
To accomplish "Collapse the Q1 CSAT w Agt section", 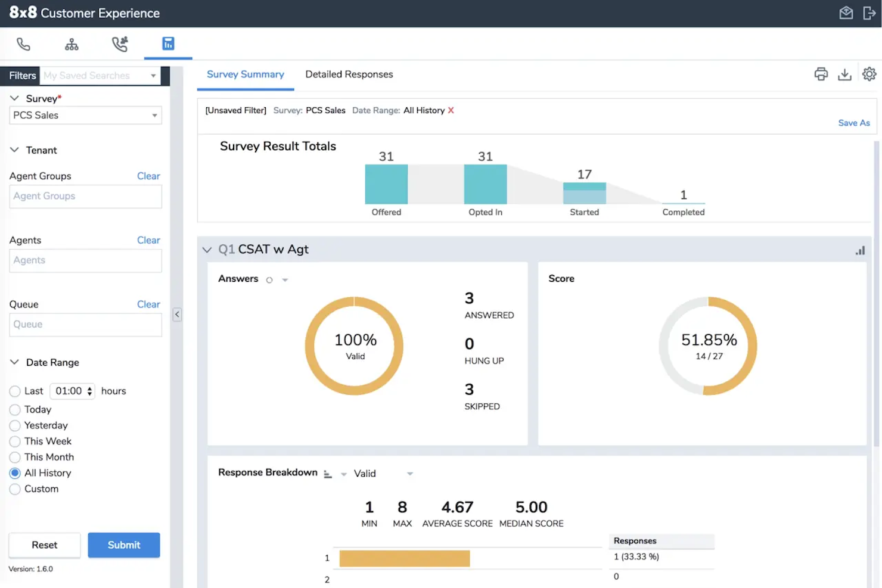I will pos(207,250).
